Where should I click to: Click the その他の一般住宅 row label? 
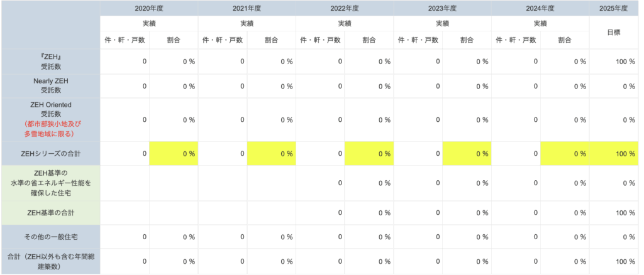50,237
